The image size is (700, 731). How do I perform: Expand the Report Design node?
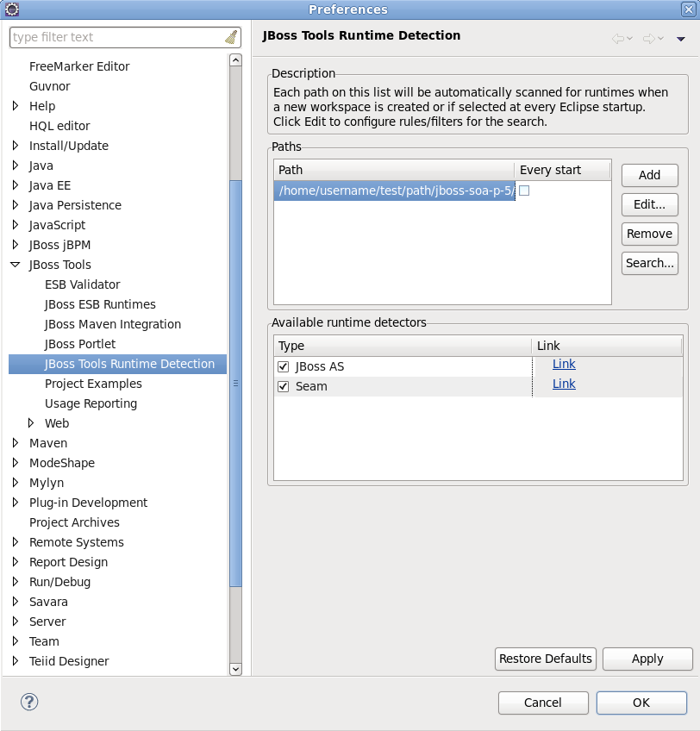coord(16,562)
